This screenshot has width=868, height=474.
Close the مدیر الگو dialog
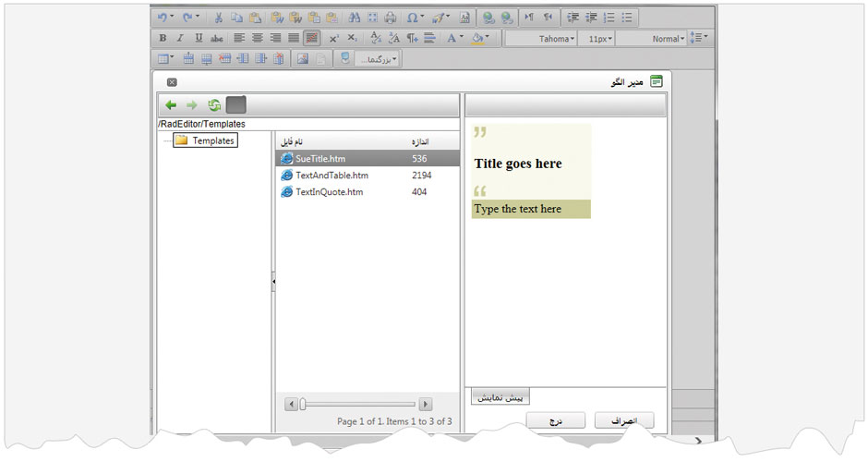click(x=172, y=82)
